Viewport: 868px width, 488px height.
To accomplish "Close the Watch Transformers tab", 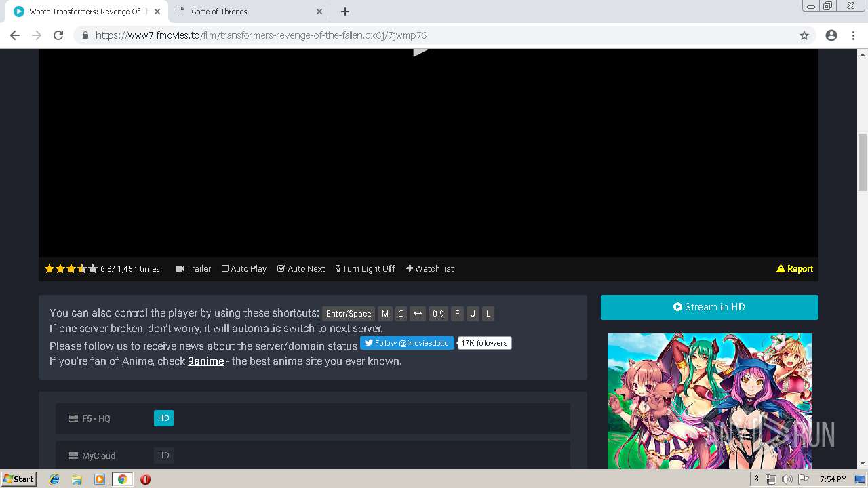I will click(157, 12).
